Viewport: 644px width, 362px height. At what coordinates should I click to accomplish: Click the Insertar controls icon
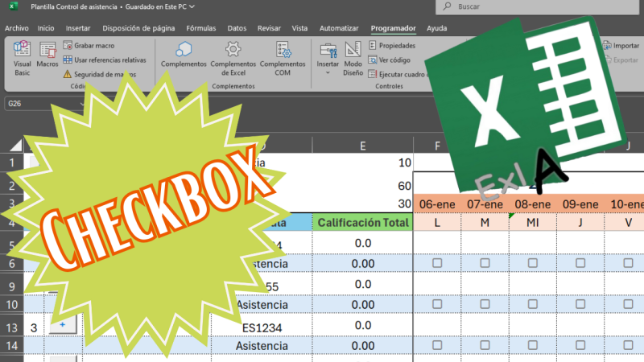pos(328,51)
